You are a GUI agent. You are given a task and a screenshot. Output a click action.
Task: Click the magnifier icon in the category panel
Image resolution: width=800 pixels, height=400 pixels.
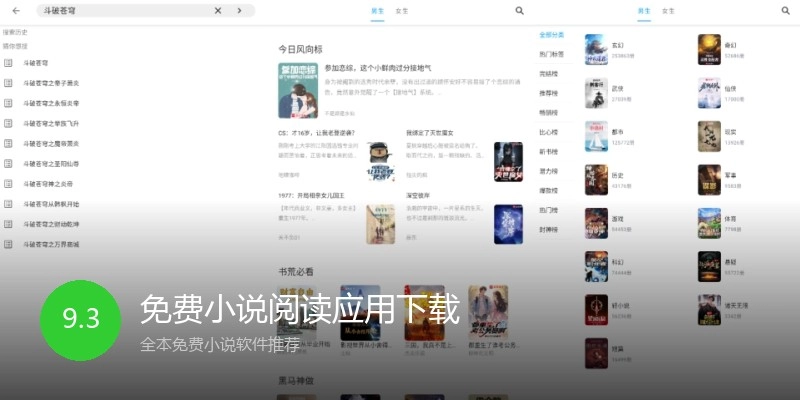coord(787,11)
